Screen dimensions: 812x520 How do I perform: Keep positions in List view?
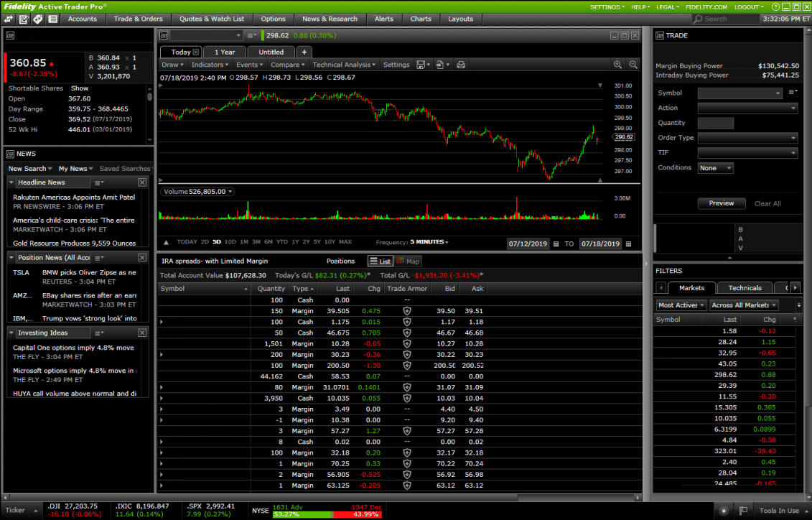point(380,261)
